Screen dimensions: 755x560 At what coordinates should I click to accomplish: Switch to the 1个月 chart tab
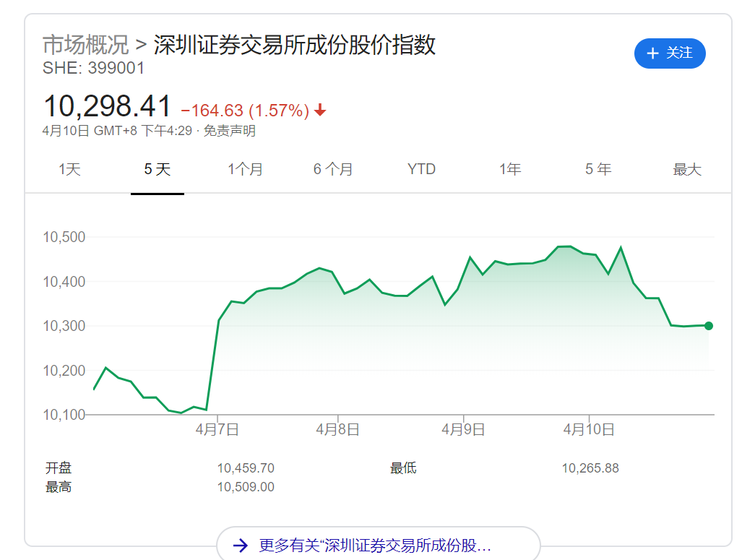click(x=246, y=170)
